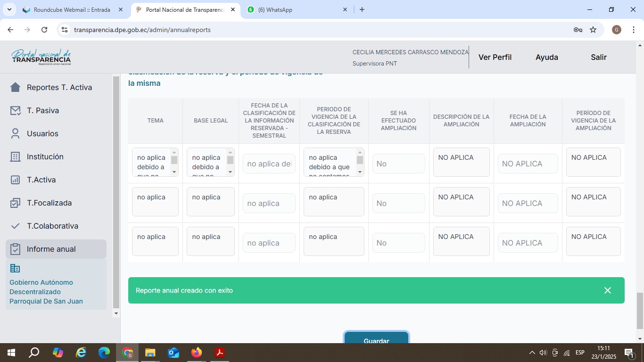The width and height of the screenshot is (644, 362).
Task: Click first row Fecha de la Ampliación field
Action: coord(528,164)
